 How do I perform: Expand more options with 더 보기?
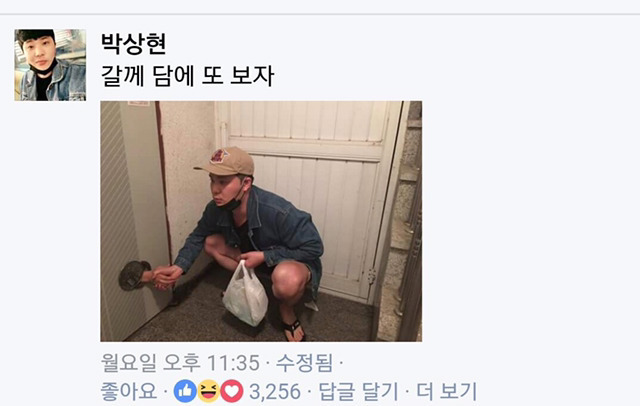click(x=446, y=391)
